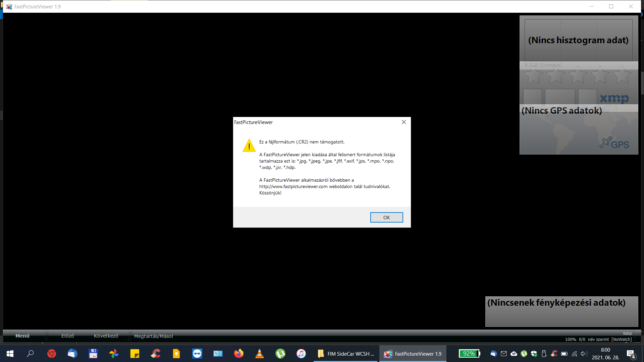This screenshot has width=644, height=362.
Task: Open the Windows Start menu
Action: click(10, 354)
